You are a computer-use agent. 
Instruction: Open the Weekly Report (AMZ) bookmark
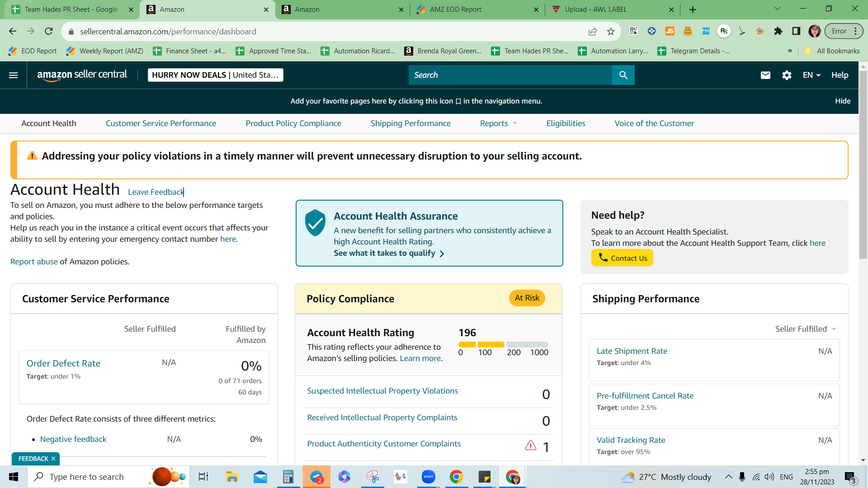105,51
